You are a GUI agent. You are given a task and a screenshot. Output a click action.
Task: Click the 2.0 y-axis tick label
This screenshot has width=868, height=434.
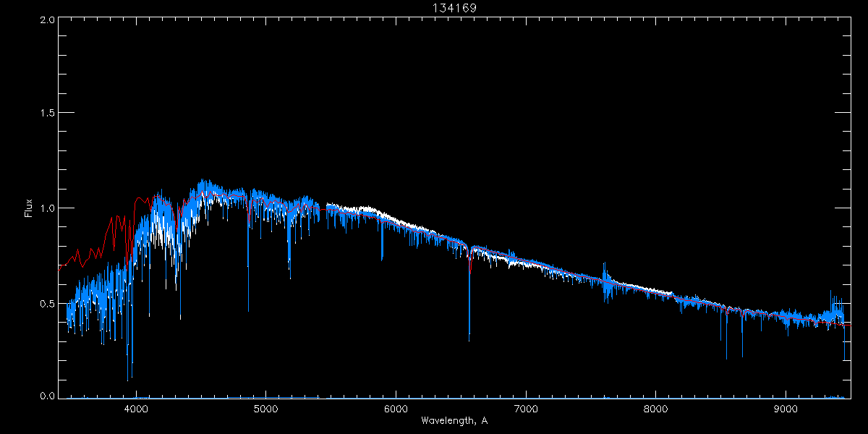tap(45, 20)
